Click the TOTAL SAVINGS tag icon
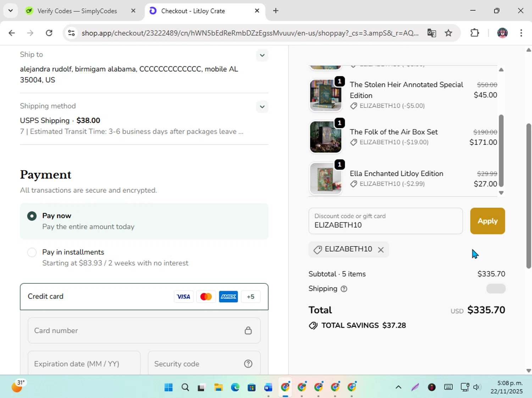The height and width of the screenshot is (398, 532). click(313, 326)
